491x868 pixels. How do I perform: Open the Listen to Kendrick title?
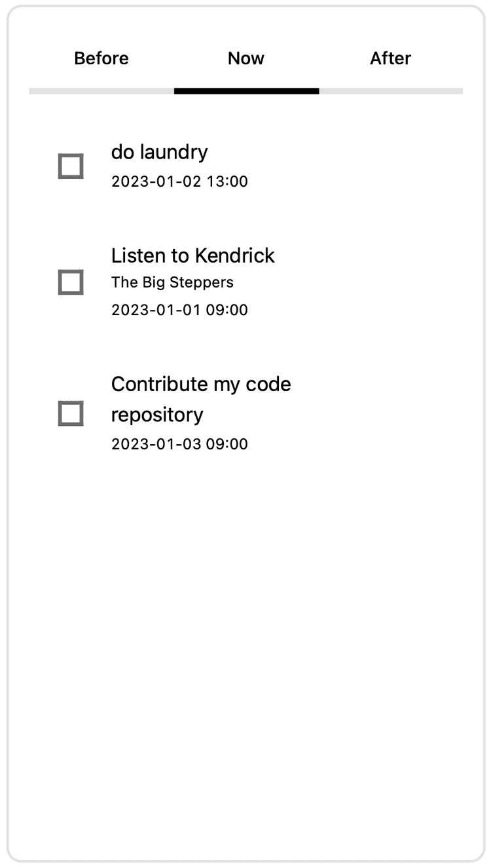[193, 255]
